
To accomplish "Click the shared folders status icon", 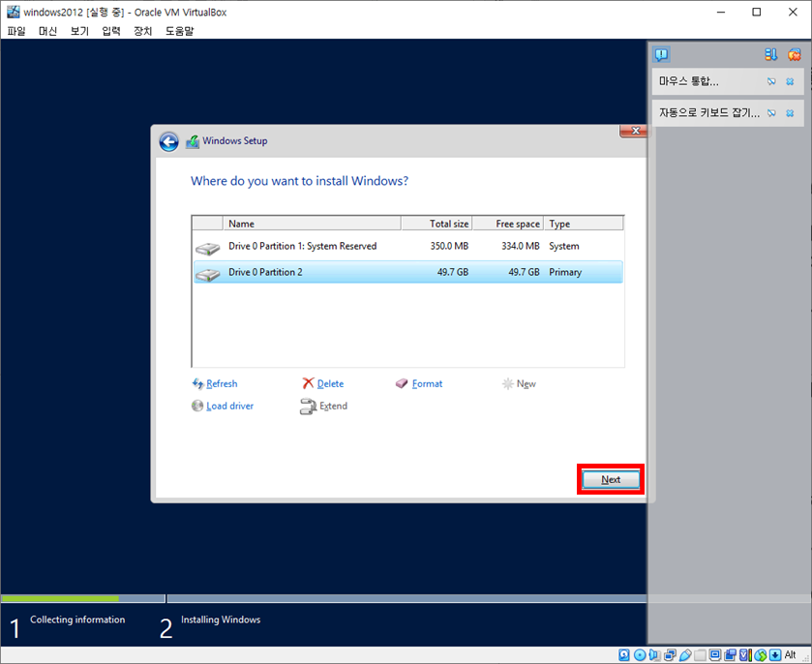I will [x=701, y=655].
